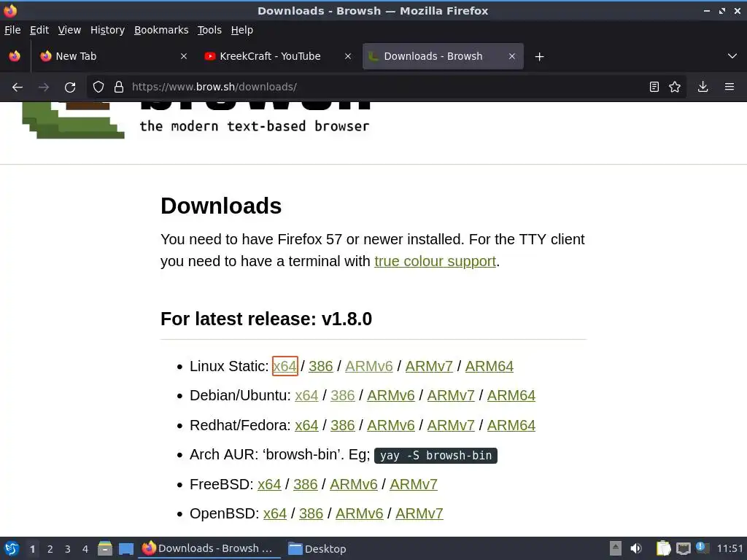The image size is (747, 560).
Task: Close the New Tab tab
Action: coord(184,56)
